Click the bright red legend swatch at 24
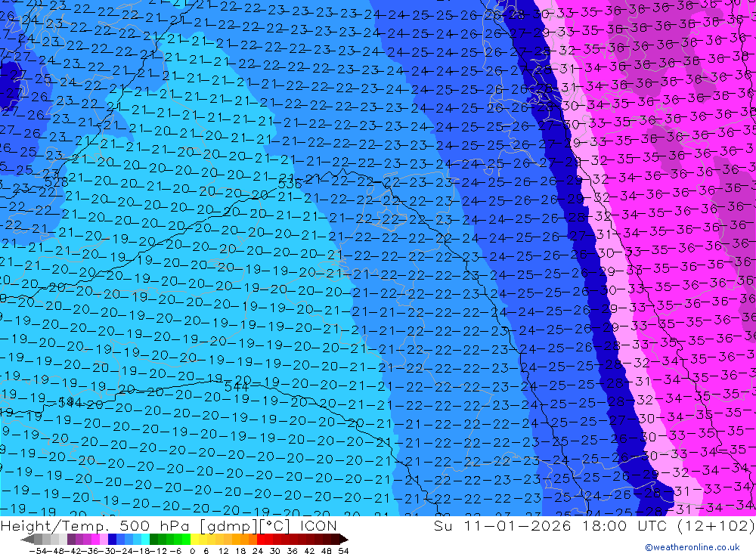Screen dimensions: 756x554 (261, 539)
